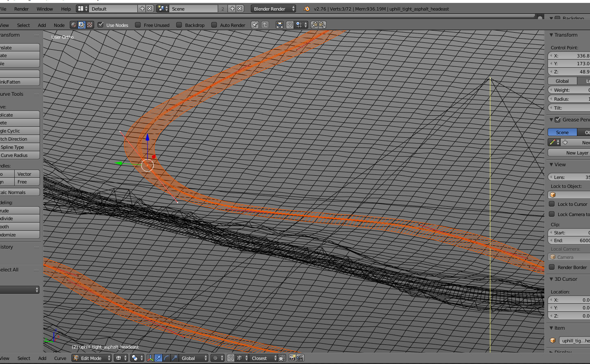This screenshot has height=364, width=590.
Task: Adjust the Lens value field
Action: [569, 177]
